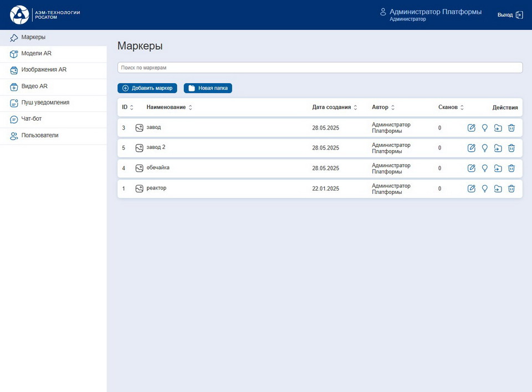Go to «Пуш уведомления» section

pos(45,103)
